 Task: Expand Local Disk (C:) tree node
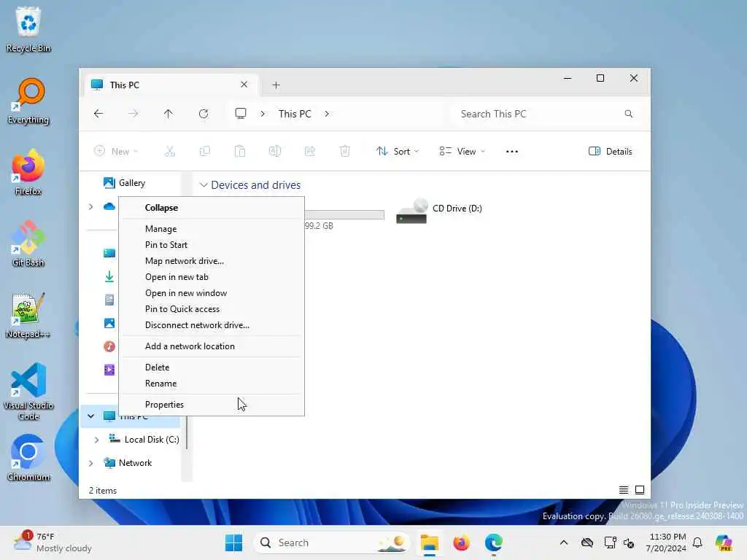[x=96, y=440]
